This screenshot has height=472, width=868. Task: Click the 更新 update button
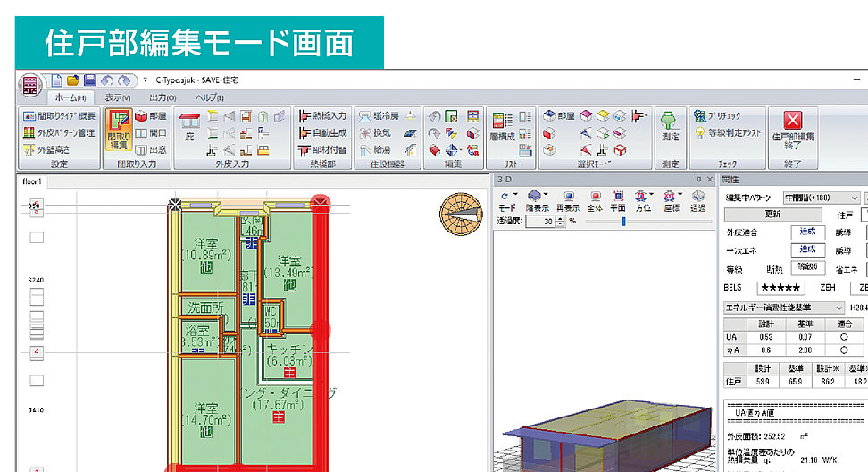point(772,215)
